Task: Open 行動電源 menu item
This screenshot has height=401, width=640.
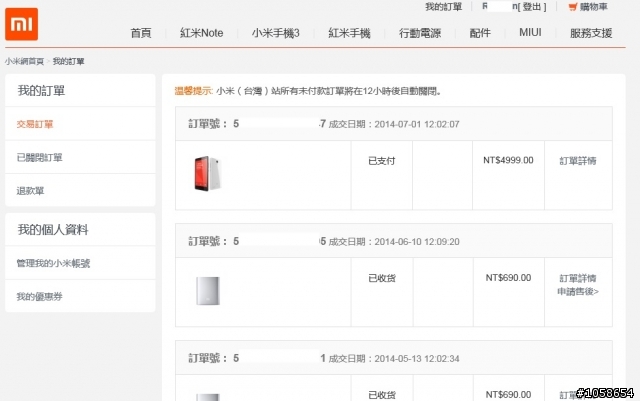Action: [420, 33]
